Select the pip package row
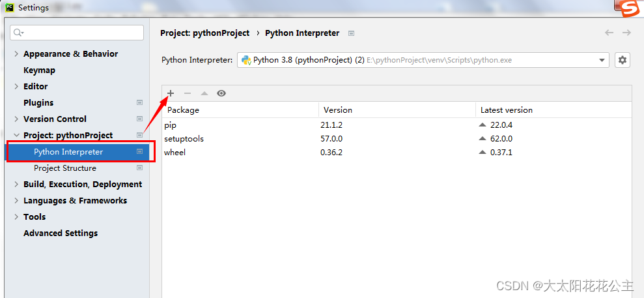 point(397,125)
